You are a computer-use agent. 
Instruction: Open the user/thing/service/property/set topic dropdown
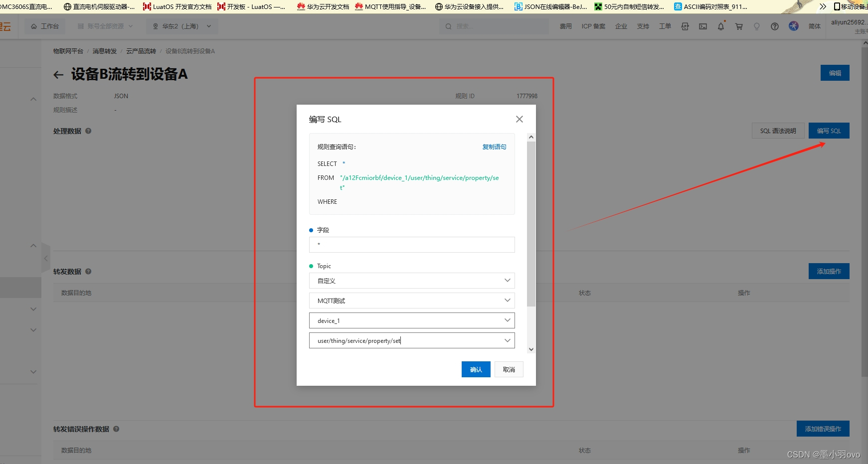point(412,340)
